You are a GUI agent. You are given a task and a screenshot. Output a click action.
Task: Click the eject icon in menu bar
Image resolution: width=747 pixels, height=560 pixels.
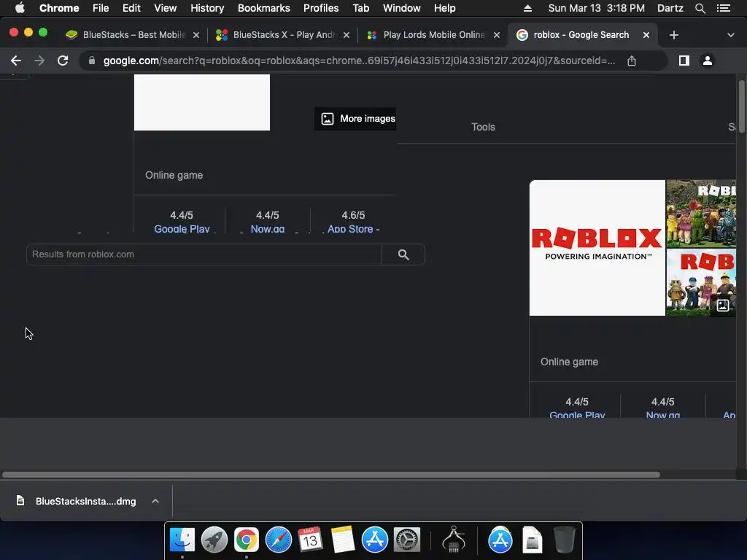click(527, 8)
